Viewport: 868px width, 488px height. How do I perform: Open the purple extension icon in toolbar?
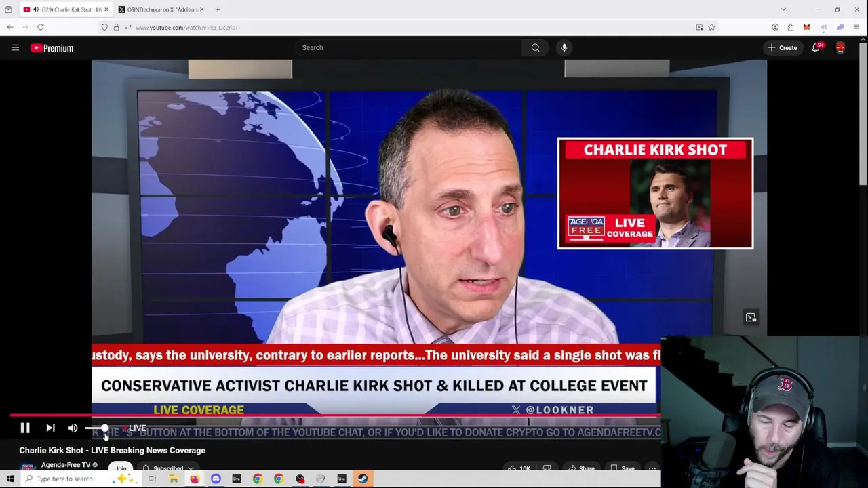840,27
